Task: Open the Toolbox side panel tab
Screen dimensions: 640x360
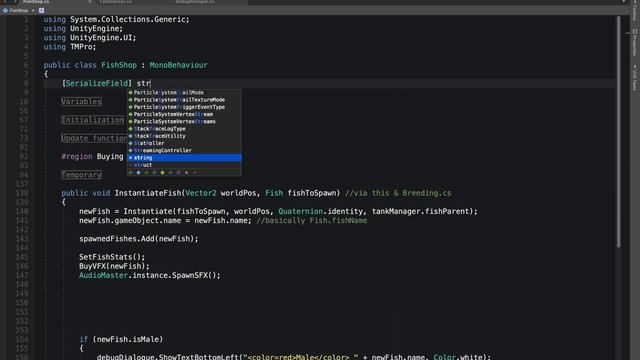Action: click(635, 10)
